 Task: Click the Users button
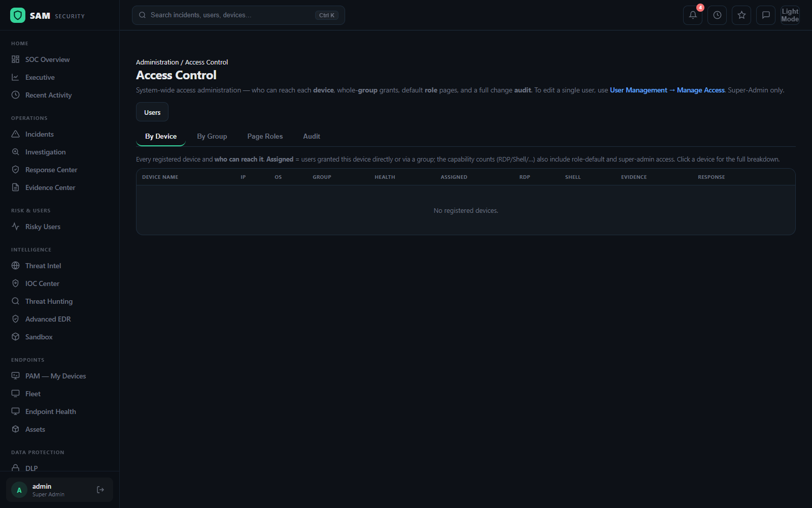(x=152, y=112)
